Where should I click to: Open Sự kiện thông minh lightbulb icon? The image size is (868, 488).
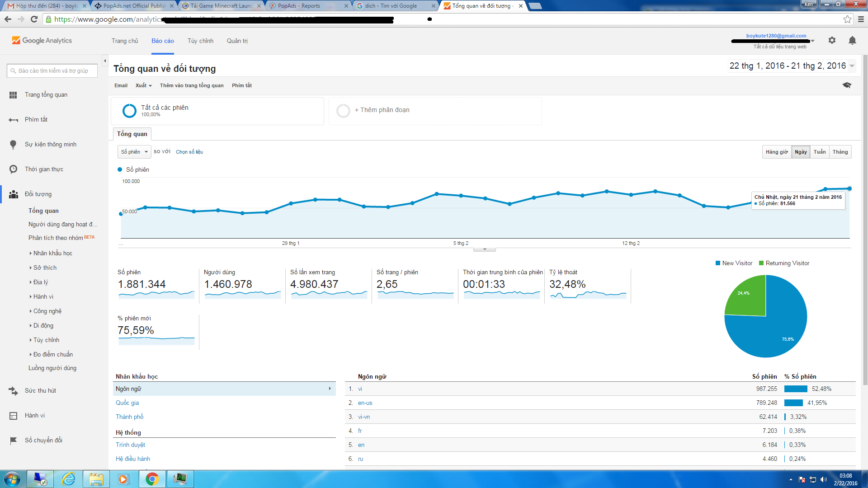pos(13,144)
